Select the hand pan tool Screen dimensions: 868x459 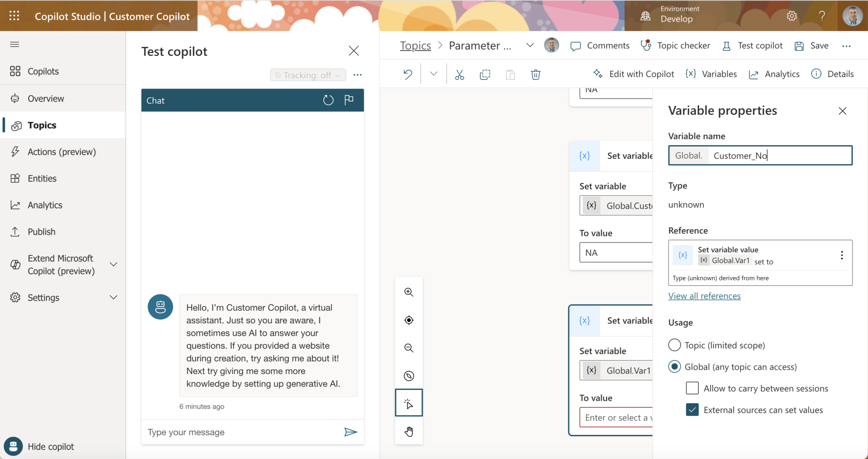409,431
